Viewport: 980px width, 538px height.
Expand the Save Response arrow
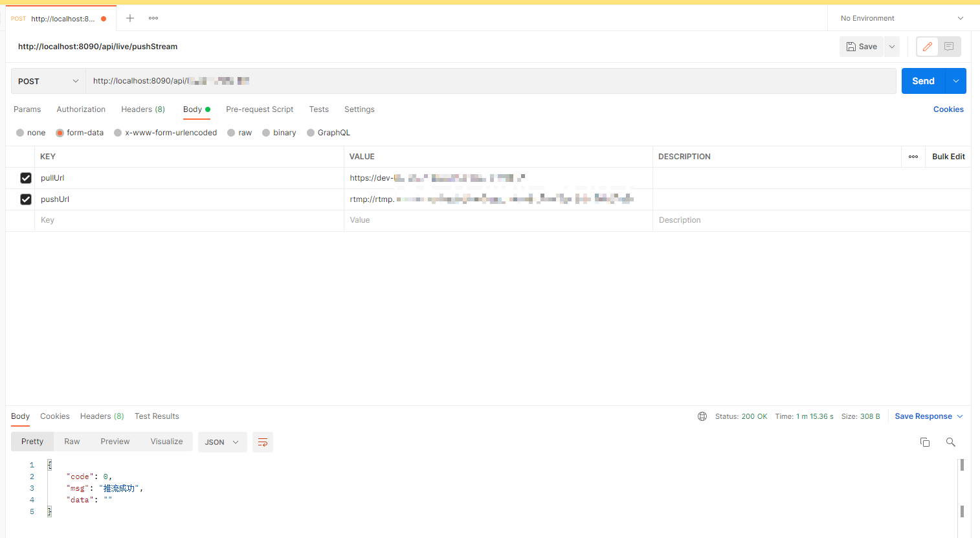960,416
